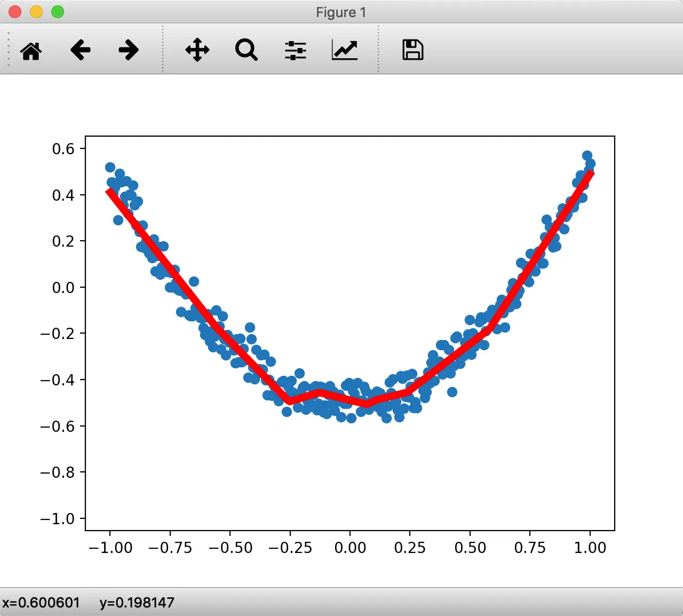Reset the plot to original view with Home
This screenshot has height=616, width=683.
31,51
